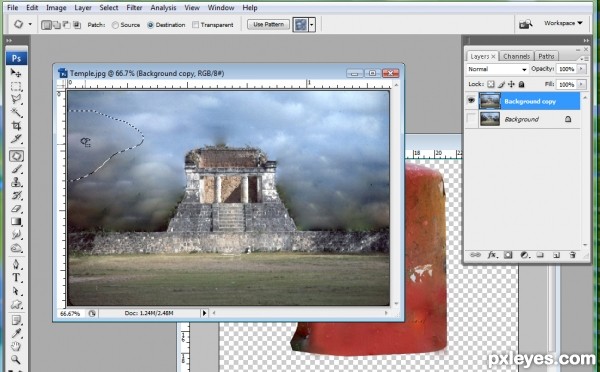
Task: Choose Subtract from Selection mode
Action: click(67, 25)
